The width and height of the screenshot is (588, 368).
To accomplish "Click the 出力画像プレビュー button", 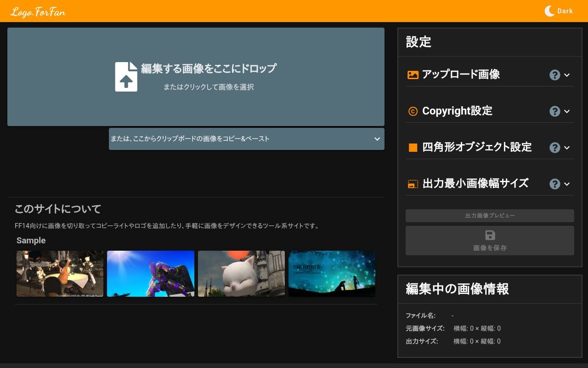I will tap(490, 216).
